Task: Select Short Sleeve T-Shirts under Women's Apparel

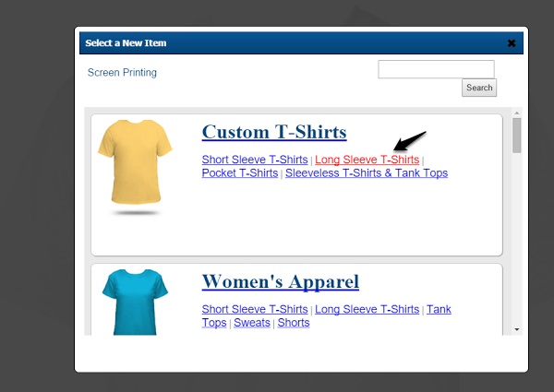Action: point(255,309)
